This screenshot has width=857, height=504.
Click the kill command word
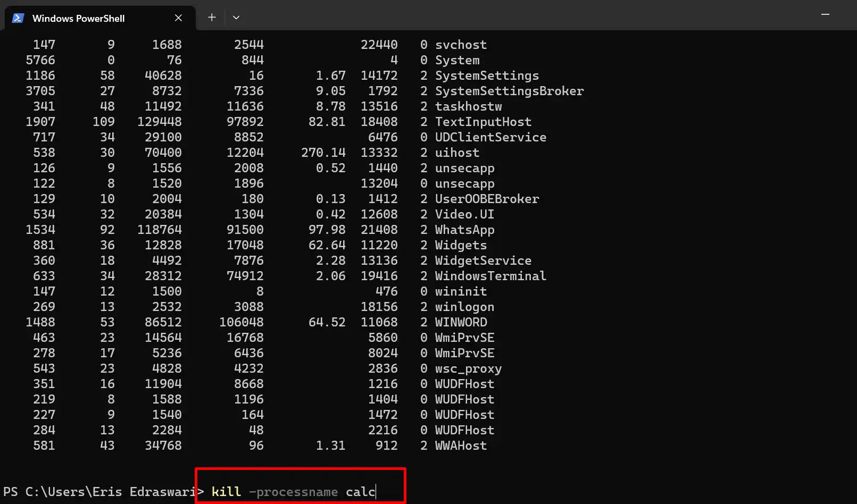coord(227,492)
